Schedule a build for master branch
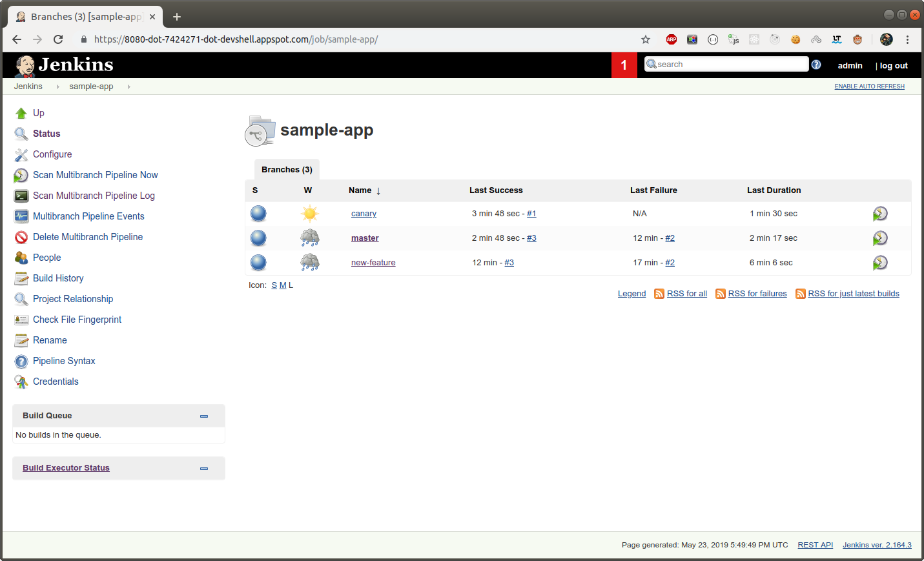The height and width of the screenshot is (561, 924). 880,238
